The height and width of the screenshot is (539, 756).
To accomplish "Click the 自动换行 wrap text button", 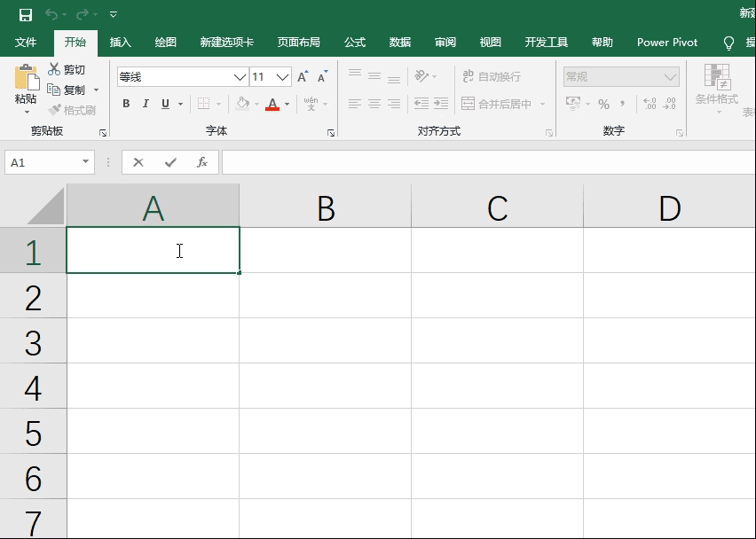I will pyautogui.click(x=491, y=77).
